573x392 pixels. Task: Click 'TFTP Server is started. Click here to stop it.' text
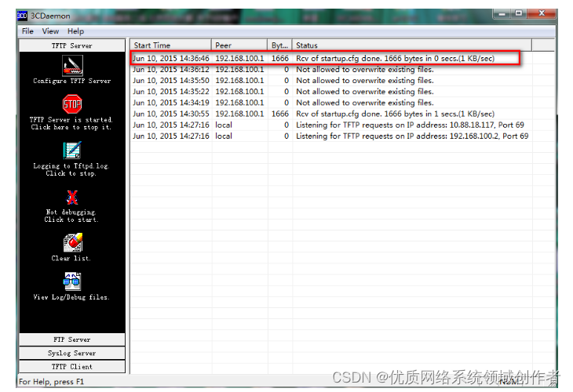(71, 123)
